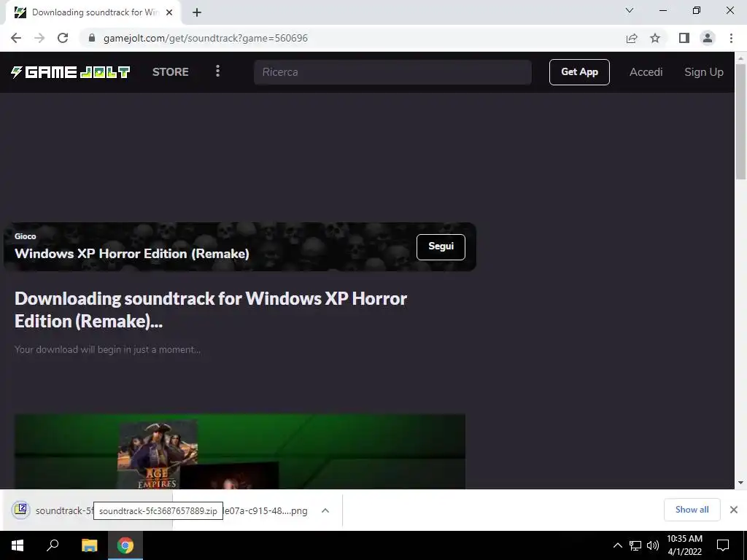Open network status tray icon
This screenshot has height=560, width=747.
click(x=635, y=545)
